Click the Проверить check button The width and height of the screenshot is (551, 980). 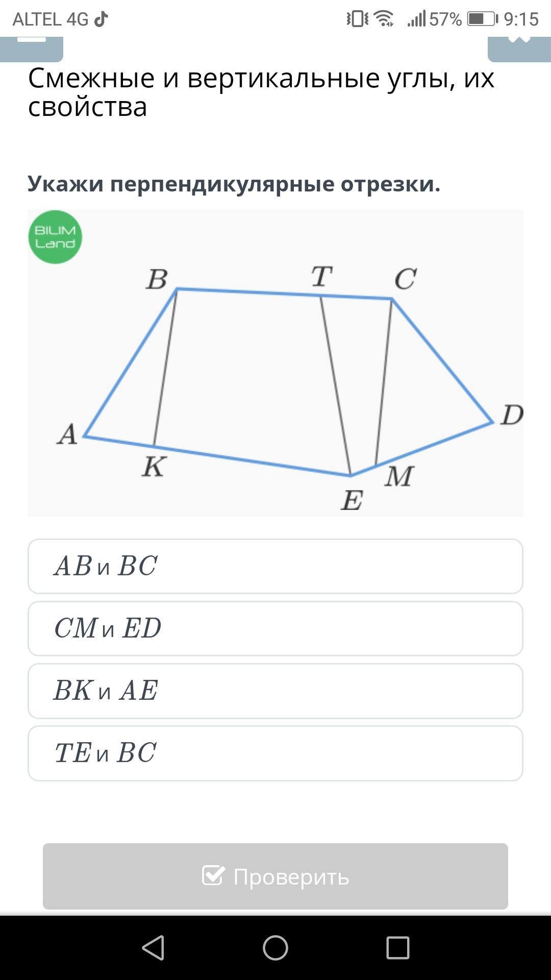pos(275,876)
